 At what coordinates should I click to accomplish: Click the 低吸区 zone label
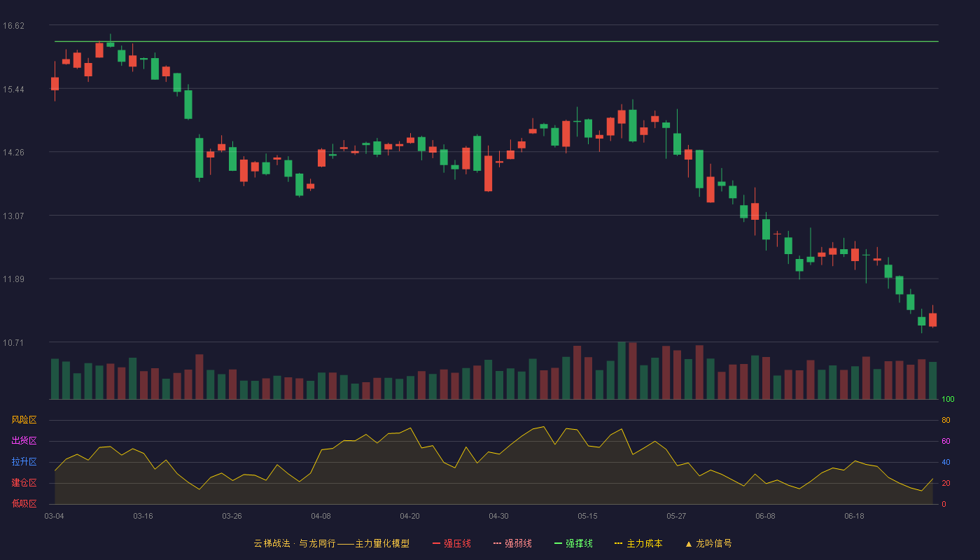[x=24, y=503]
